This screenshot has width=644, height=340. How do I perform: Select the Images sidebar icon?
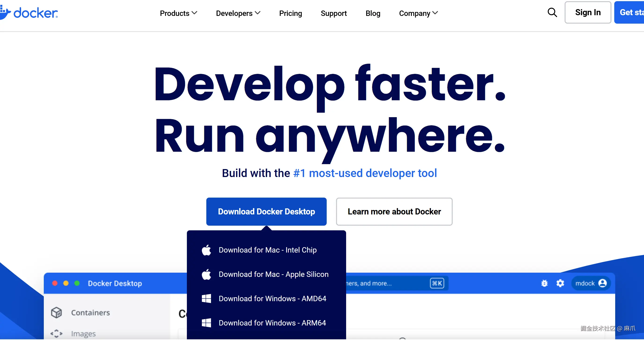click(x=56, y=333)
